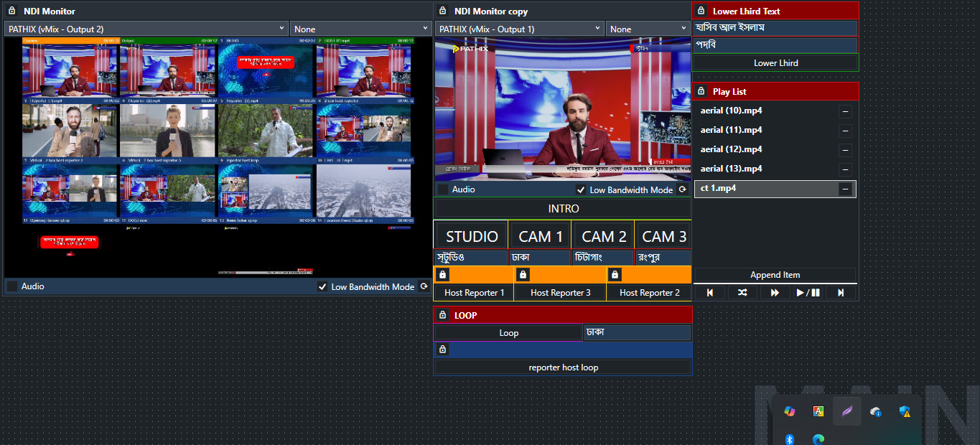Open the PATHIX vMix Output 2 dropdown
This screenshot has width=980, height=445.
(146, 29)
